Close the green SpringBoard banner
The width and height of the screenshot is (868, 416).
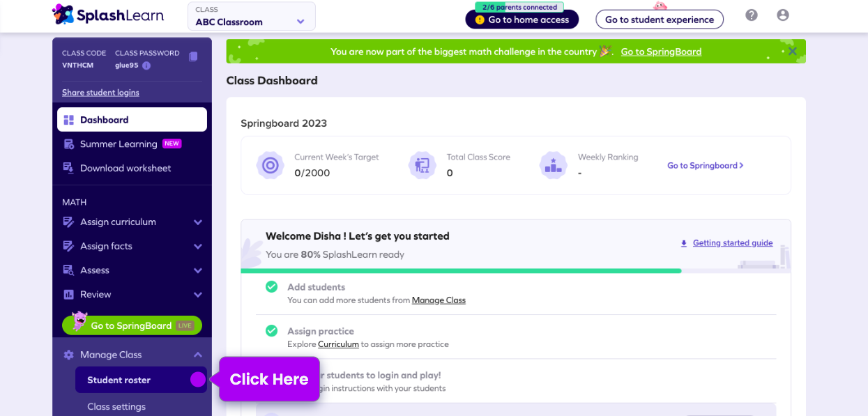[x=792, y=52]
